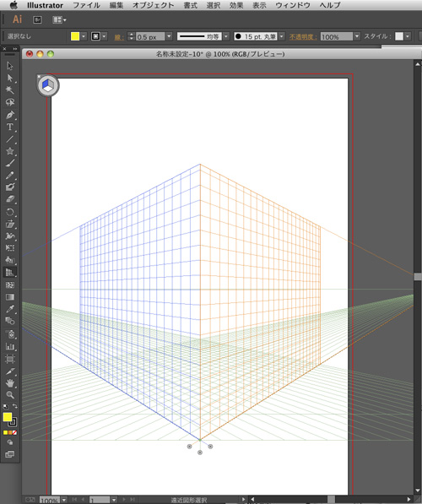Select the Zoom tool
Image resolution: width=422 pixels, height=504 pixels.
[x=10, y=395]
